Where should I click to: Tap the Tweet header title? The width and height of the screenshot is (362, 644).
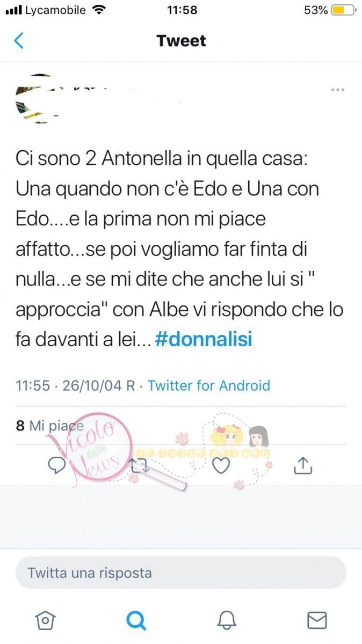[181, 41]
